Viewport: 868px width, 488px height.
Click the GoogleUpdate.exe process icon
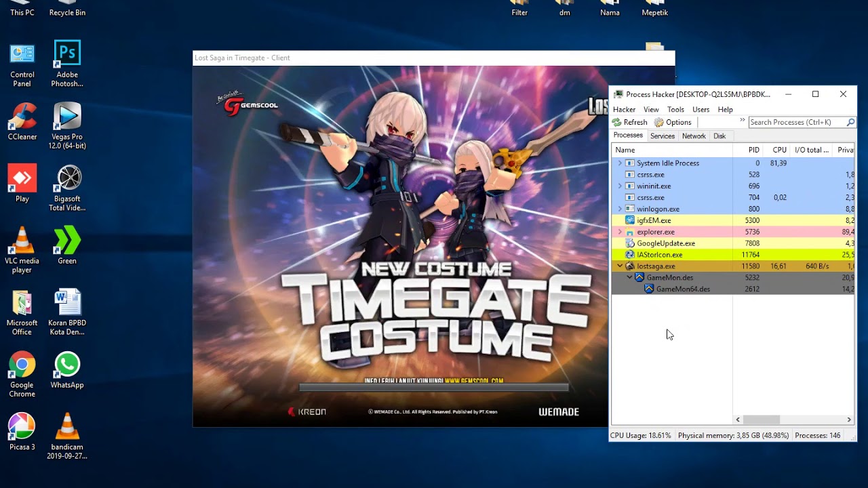click(x=630, y=243)
